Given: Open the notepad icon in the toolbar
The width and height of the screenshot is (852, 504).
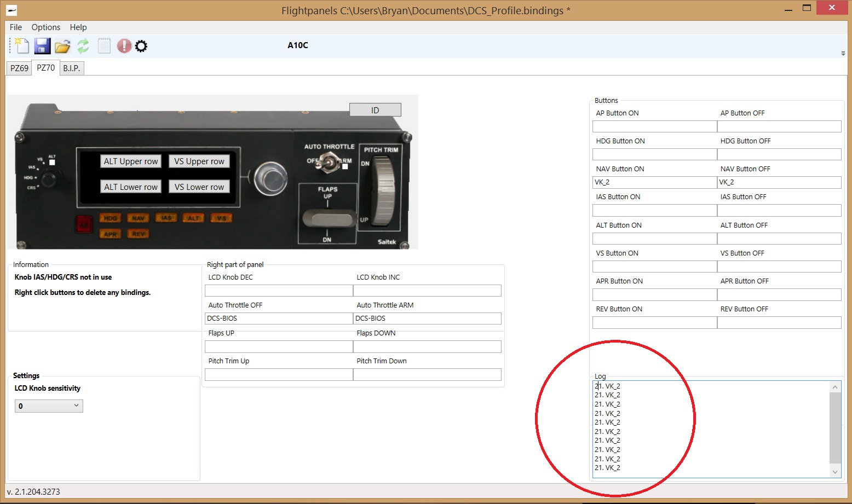Looking at the screenshot, I should (104, 46).
